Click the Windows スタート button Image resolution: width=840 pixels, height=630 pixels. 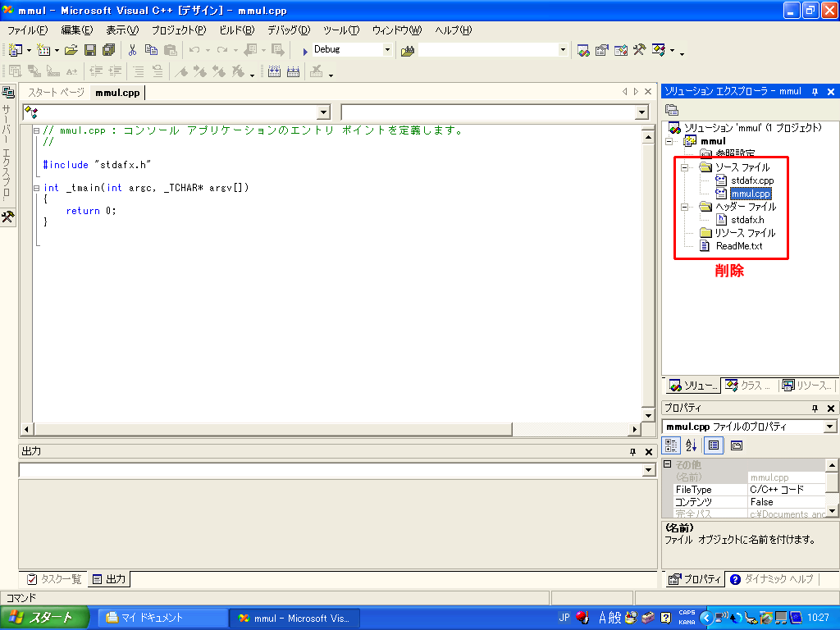(x=44, y=619)
